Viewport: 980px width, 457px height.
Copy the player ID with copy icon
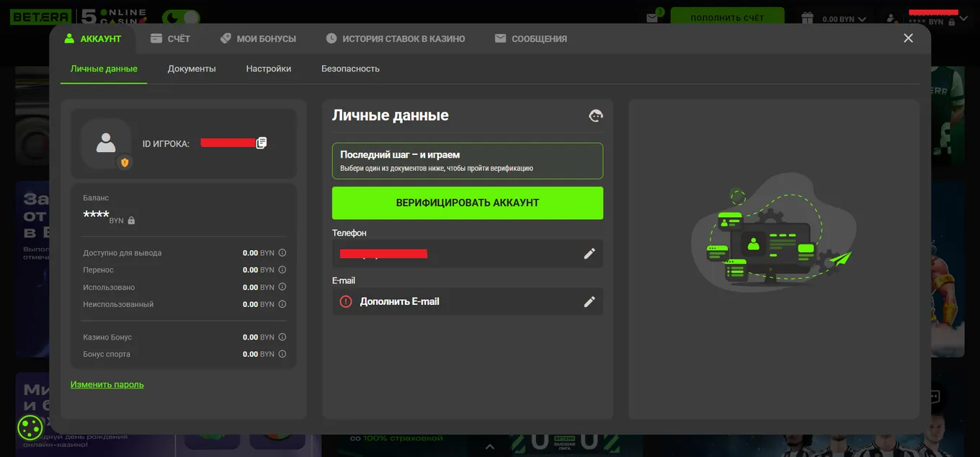pos(262,143)
